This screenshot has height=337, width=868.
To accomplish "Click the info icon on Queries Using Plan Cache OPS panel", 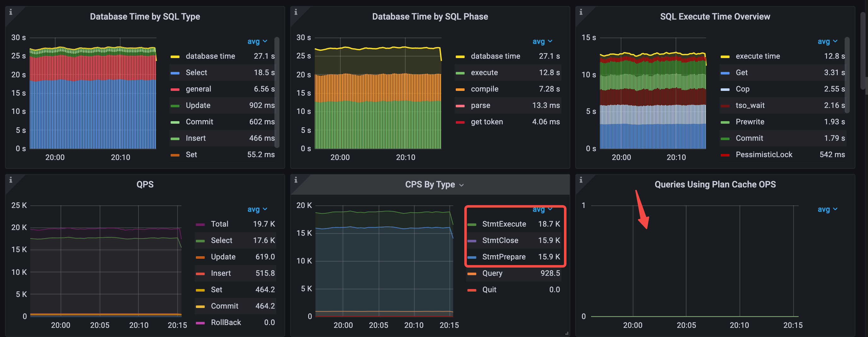I will tap(581, 180).
